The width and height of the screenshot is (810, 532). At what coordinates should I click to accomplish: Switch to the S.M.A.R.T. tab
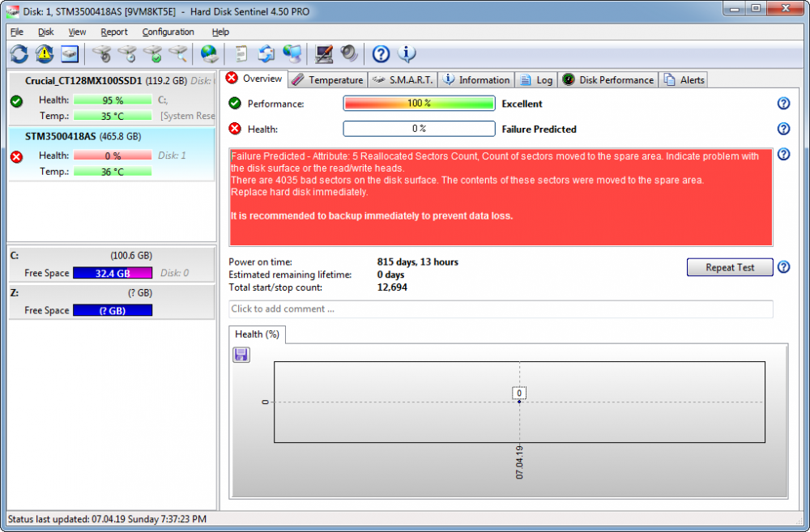[x=402, y=79]
